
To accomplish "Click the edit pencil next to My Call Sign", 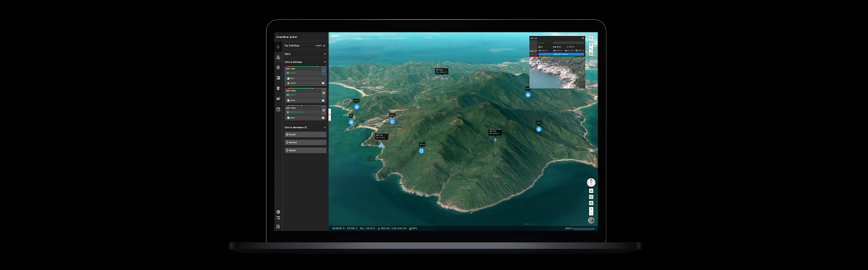I will (324, 46).
